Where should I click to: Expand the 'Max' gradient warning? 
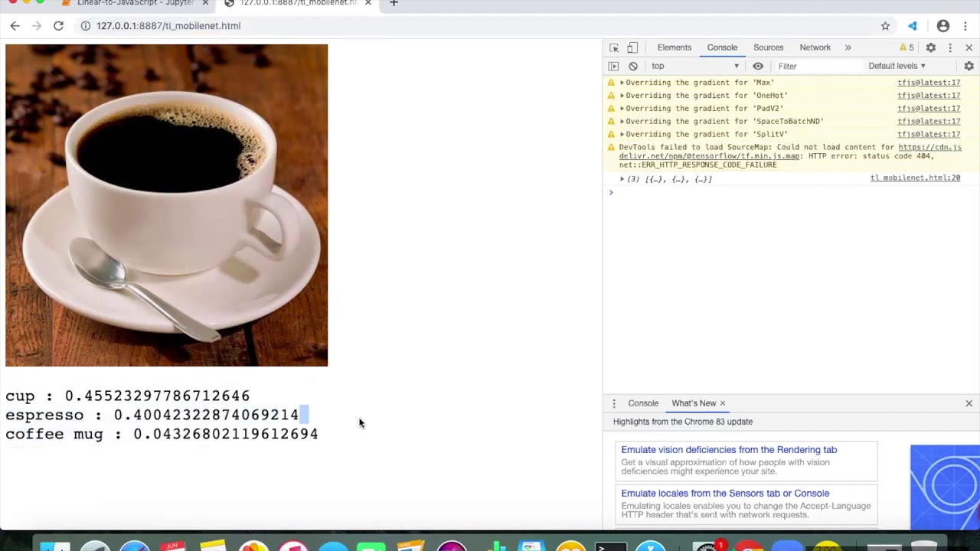click(x=622, y=83)
